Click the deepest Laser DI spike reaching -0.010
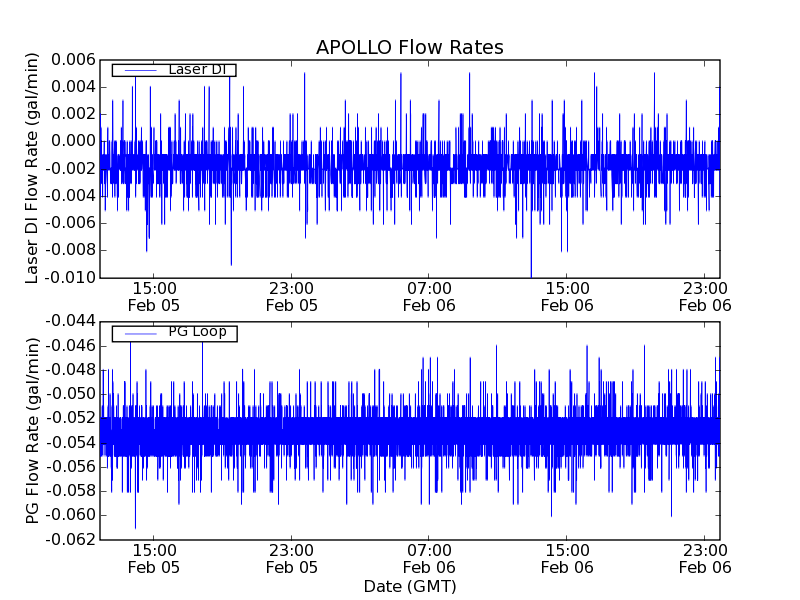The image size is (800, 600). (531, 272)
